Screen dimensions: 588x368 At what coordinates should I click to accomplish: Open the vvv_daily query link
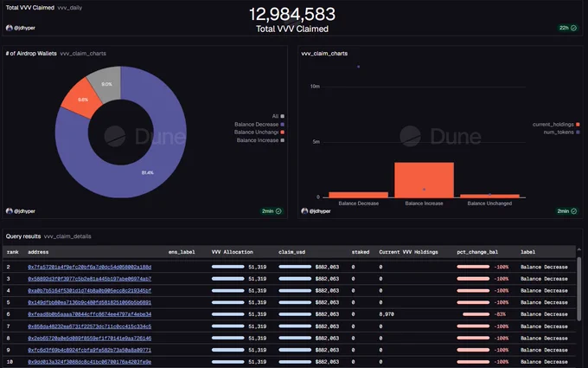70,8
